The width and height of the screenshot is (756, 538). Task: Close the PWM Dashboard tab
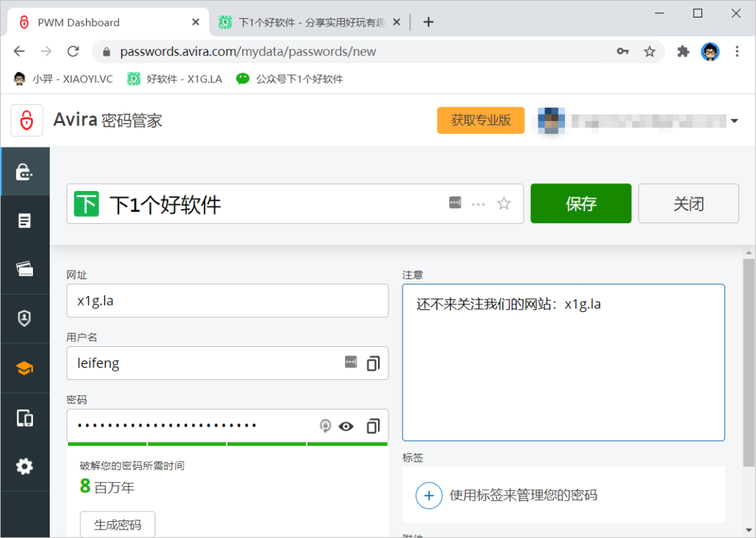pyautogui.click(x=195, y=22)
